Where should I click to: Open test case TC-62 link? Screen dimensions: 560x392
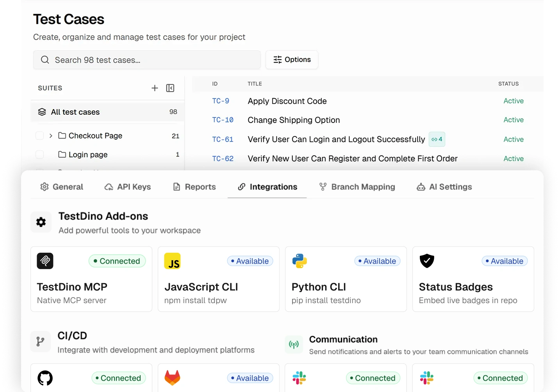tap(223, 159)
